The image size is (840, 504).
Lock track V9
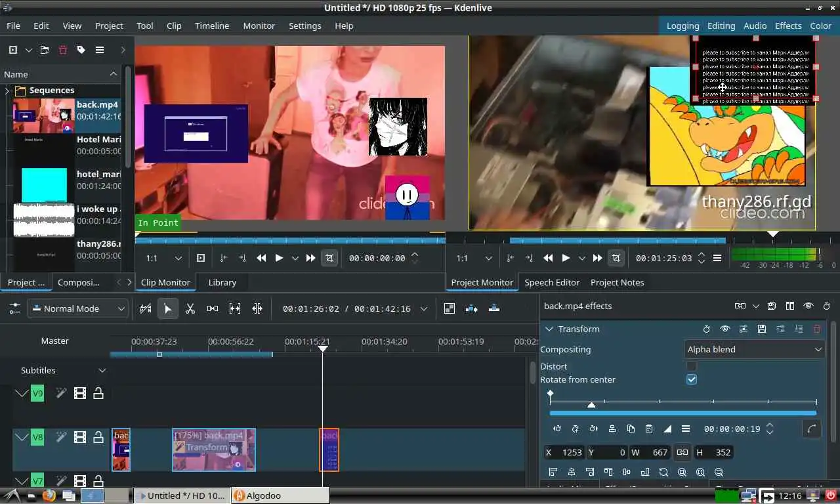pos(98,393)
